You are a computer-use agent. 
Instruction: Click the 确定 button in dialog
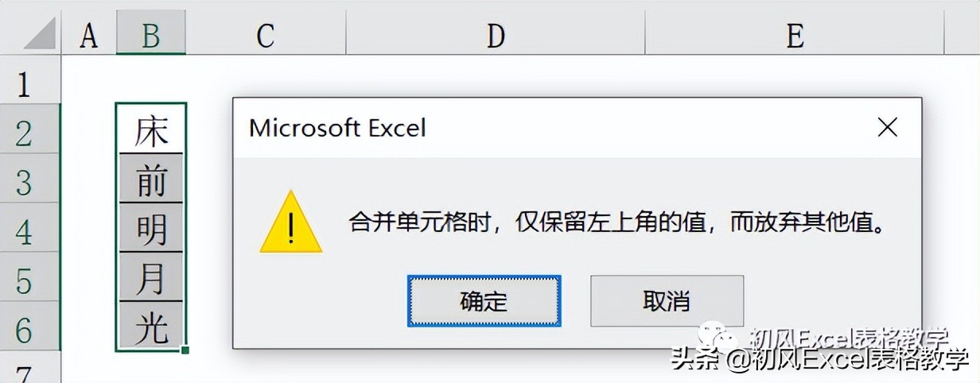tap(484, 301)
